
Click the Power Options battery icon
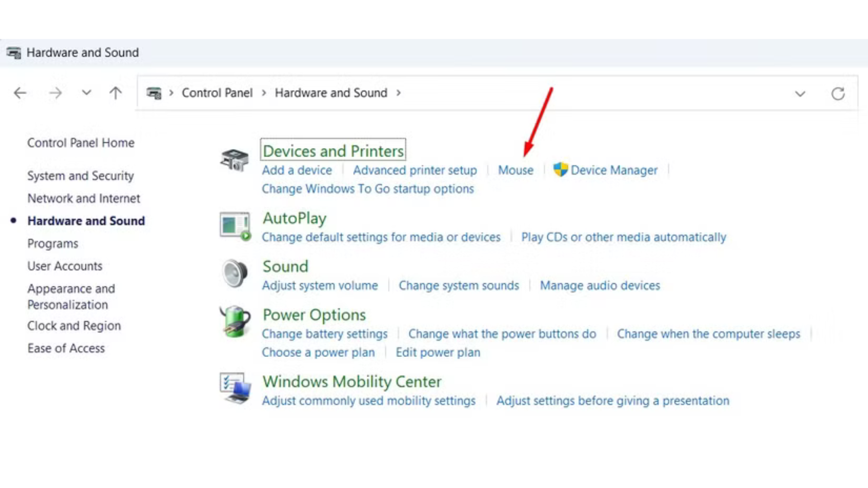(235, 322)
